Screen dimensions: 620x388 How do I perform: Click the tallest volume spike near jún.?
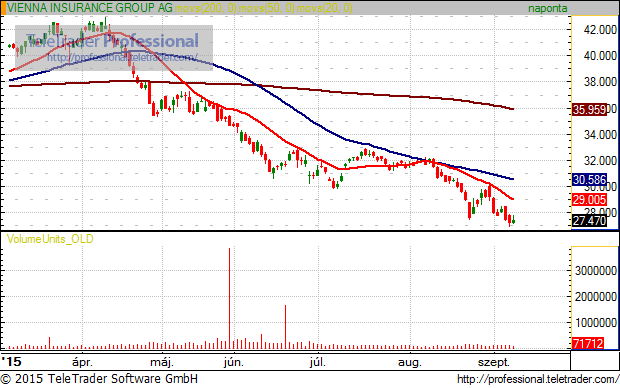tap(229, 298)
